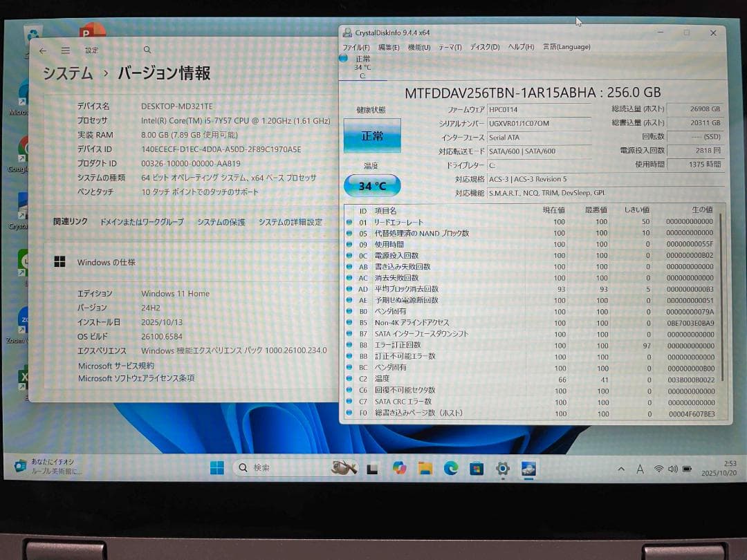The image size is (747, 560).
Task: Open Copilot from the taskbar
Action: point(398,469)
